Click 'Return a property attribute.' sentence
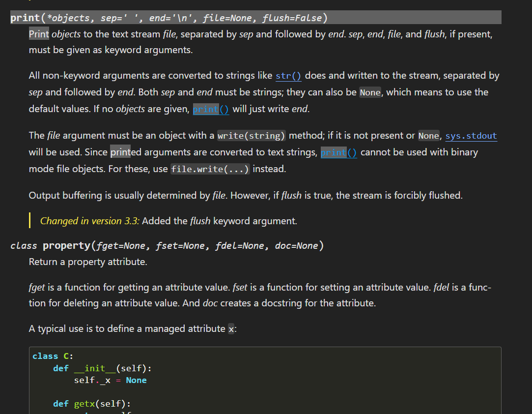 coord(88,262)
